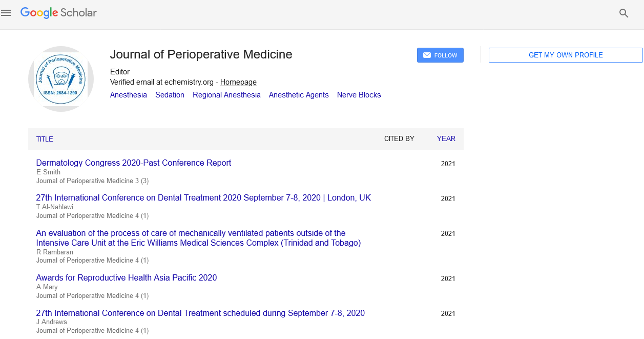
Task: Open the hamburger menu icon
Action: click(6, 13)
